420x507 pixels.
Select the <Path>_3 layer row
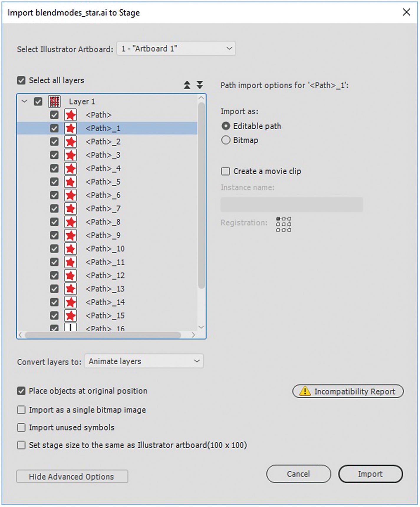103,155
